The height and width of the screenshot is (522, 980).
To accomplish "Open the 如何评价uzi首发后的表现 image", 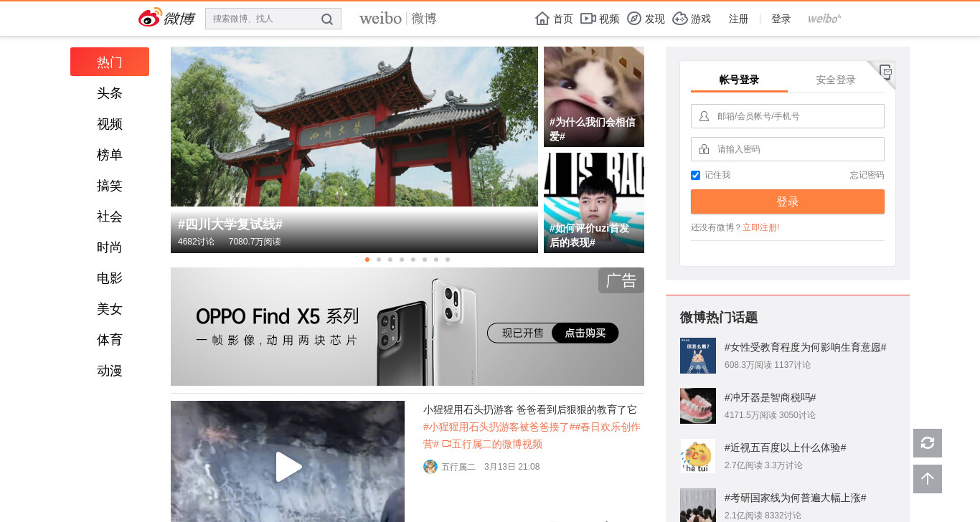I will [x=594, y=203].
